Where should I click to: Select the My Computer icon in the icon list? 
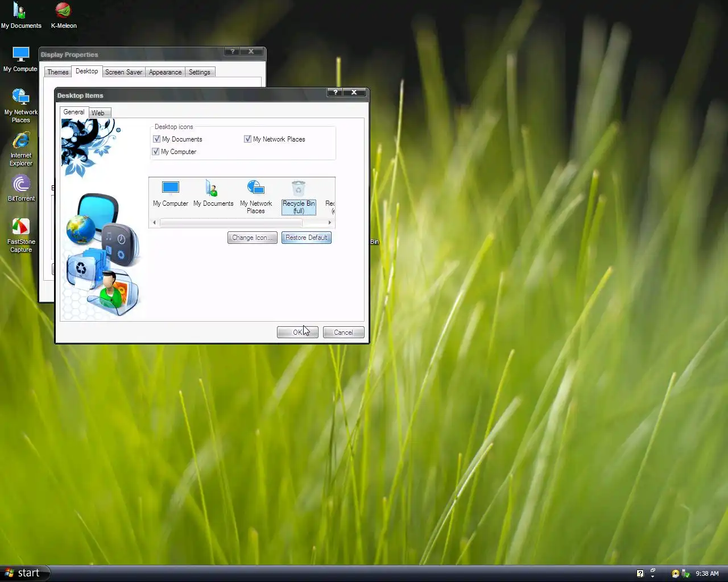pos(171,193)
